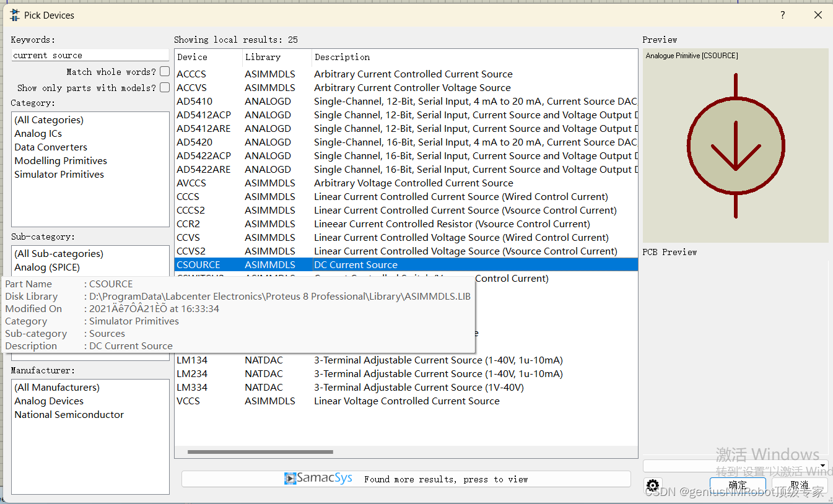This screenshot has height=504, width=833.
Task: Open the PCB package dropdown
Action: (736, 466)
